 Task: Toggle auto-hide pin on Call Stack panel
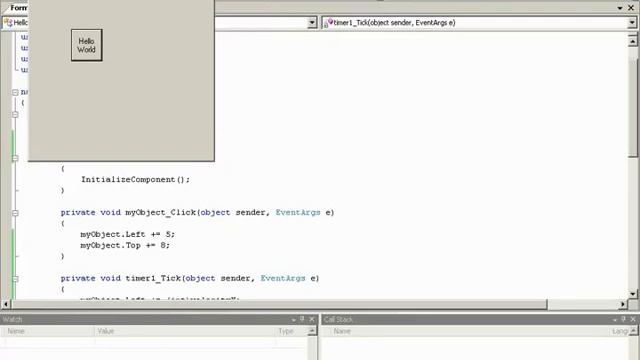(x=623, y=319)
